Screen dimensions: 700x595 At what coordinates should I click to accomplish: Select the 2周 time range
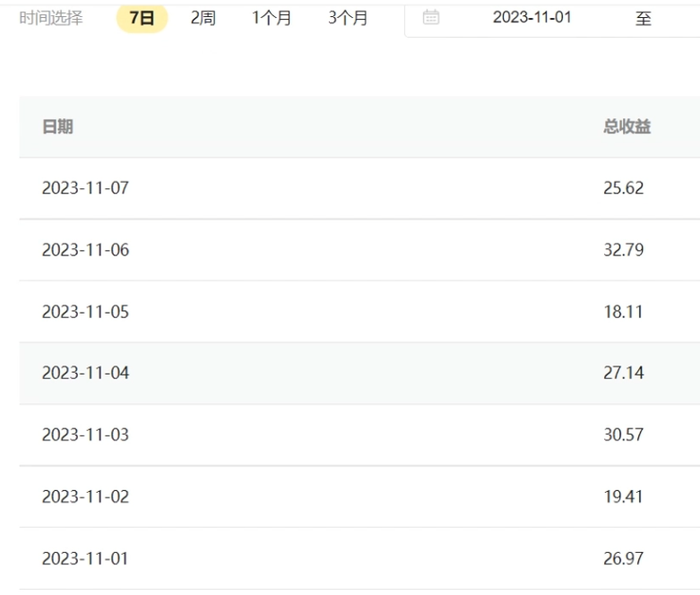pos(203,18)
